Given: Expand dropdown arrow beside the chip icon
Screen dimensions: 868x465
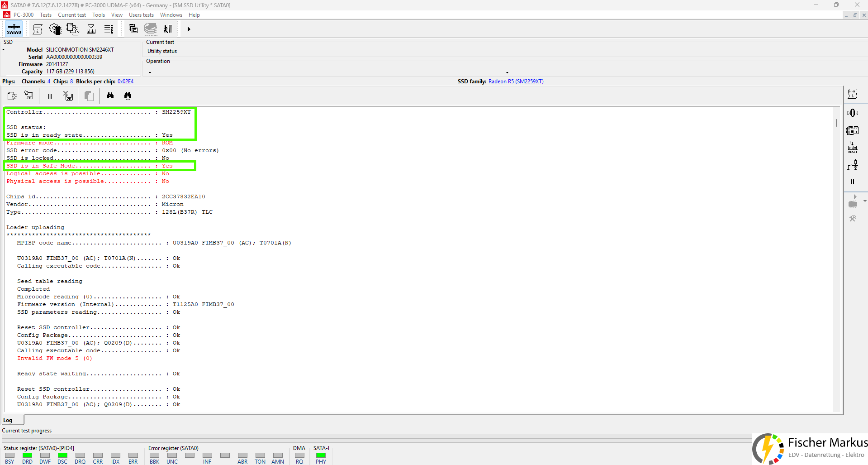Looking at the screenshot, I should tap(865, 201).
